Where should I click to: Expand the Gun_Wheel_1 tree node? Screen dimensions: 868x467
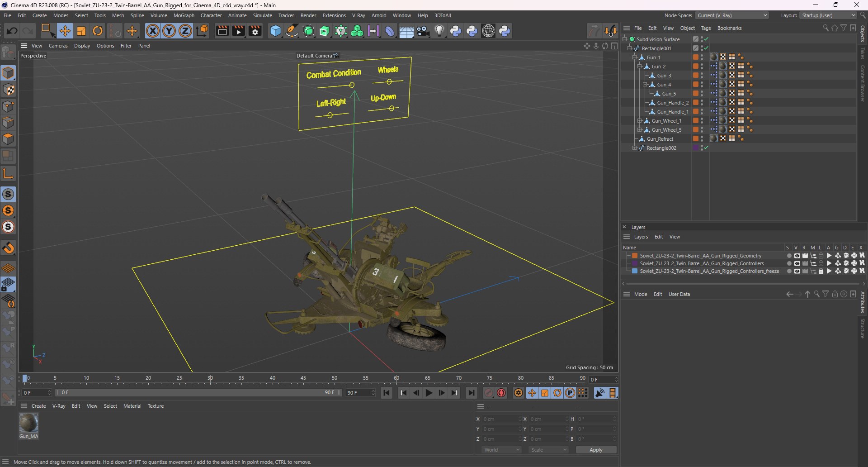pos(640,121)
